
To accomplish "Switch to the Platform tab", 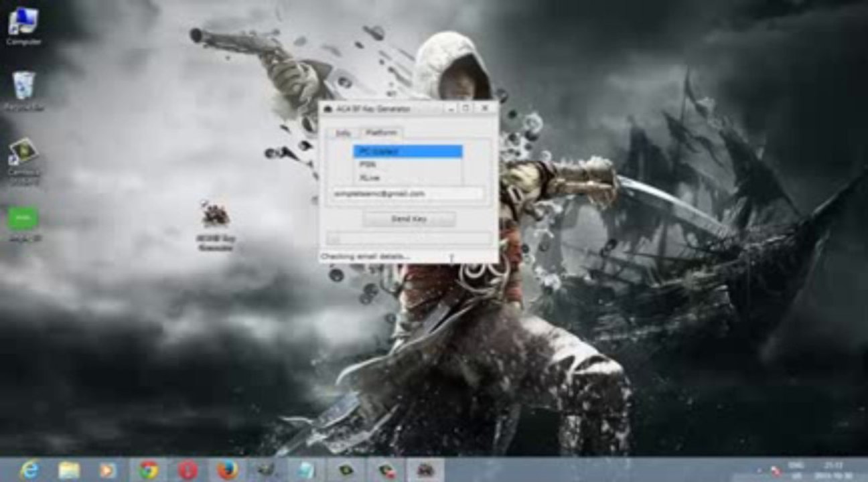I will click(381, 133).
